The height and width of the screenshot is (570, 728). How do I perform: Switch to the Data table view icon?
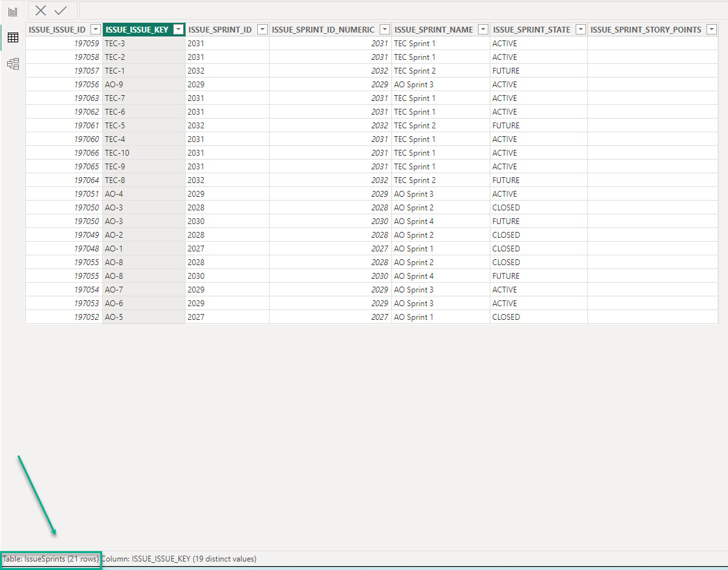(x=12, y=38)
